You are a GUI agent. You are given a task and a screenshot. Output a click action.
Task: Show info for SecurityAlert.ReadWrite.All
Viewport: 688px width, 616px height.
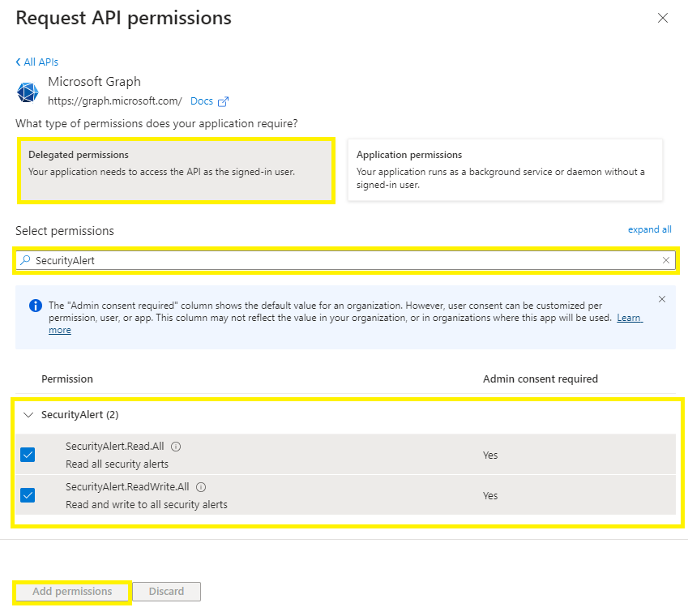click(x=201, y=487)
